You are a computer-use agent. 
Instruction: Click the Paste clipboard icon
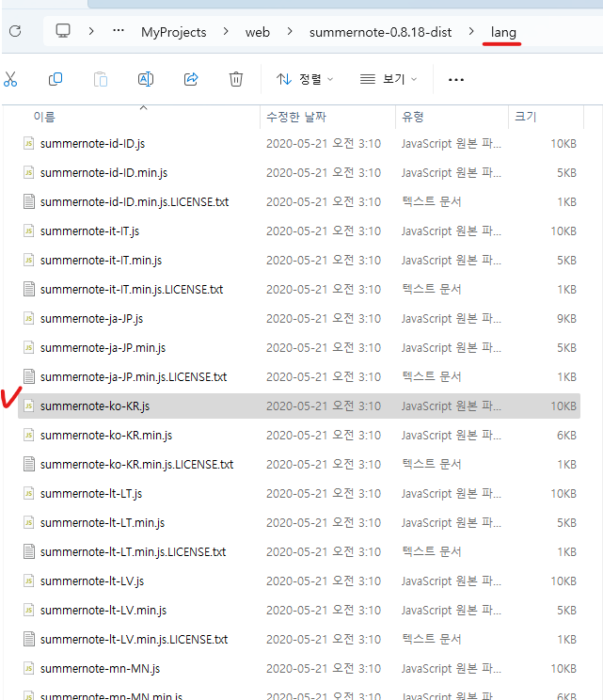tap(101, 79)
